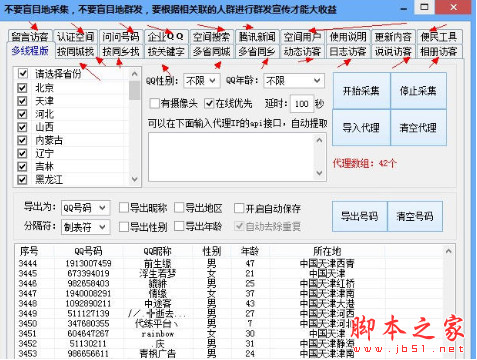Click 导入代理 to import proxies
This screenshot has width=477, height=360.
coord(361,127)
